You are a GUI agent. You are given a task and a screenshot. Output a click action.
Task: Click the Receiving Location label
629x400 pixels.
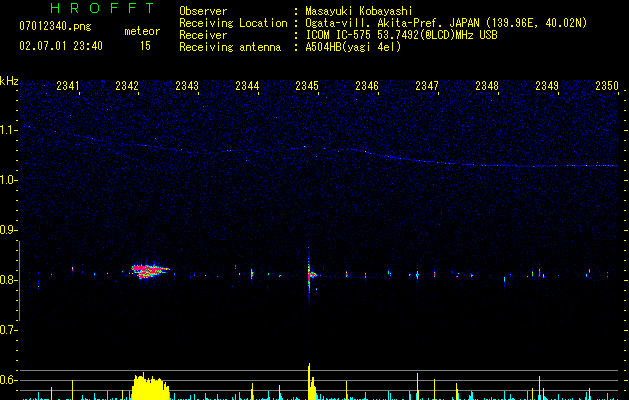233,23
